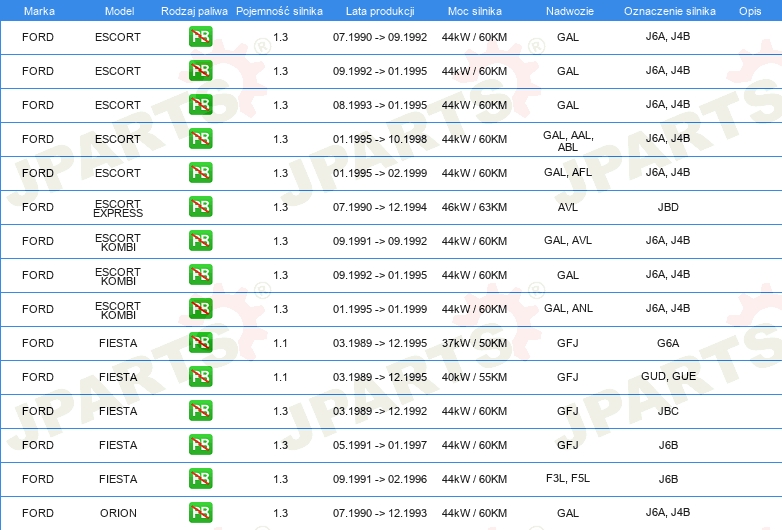Click production dates 09.1991 -> 02.1996
The width and height of the screenshot is (782, 530).
click(x=380, y=479)
